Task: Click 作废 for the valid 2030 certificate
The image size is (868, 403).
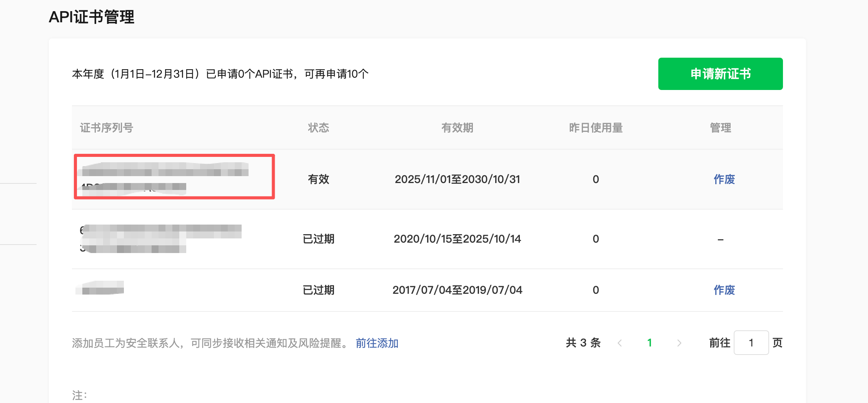Action: [x=724, y=179]
